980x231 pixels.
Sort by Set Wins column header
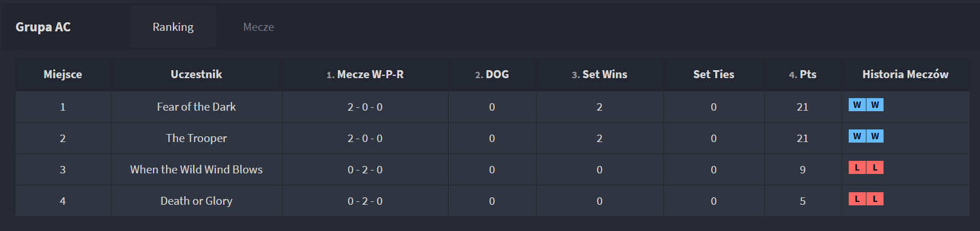click(599, 74)
